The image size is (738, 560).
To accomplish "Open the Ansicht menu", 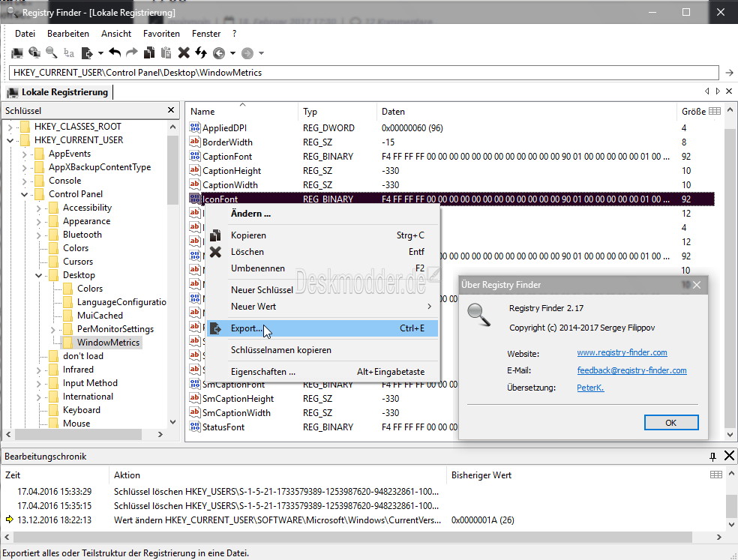I will (x=116, y=34).
